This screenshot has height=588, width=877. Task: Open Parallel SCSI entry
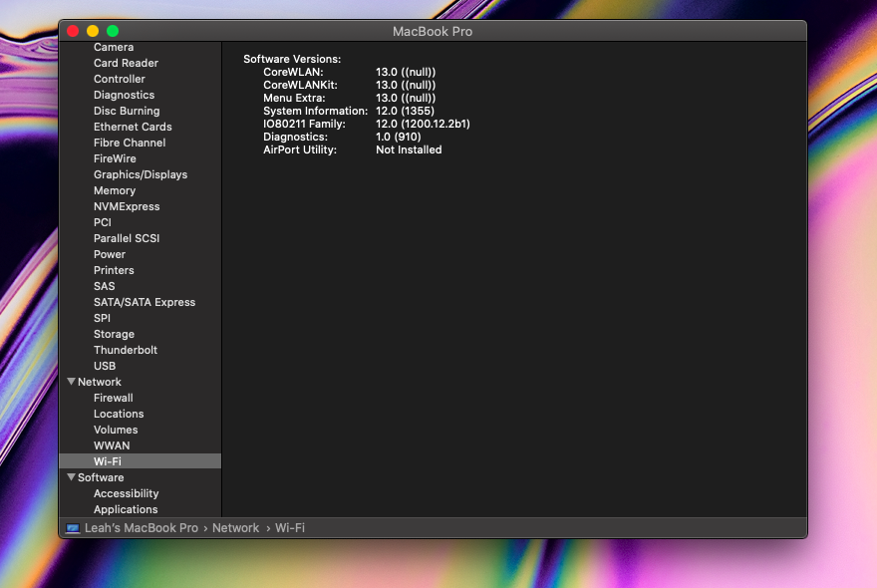tap(127, 238)
